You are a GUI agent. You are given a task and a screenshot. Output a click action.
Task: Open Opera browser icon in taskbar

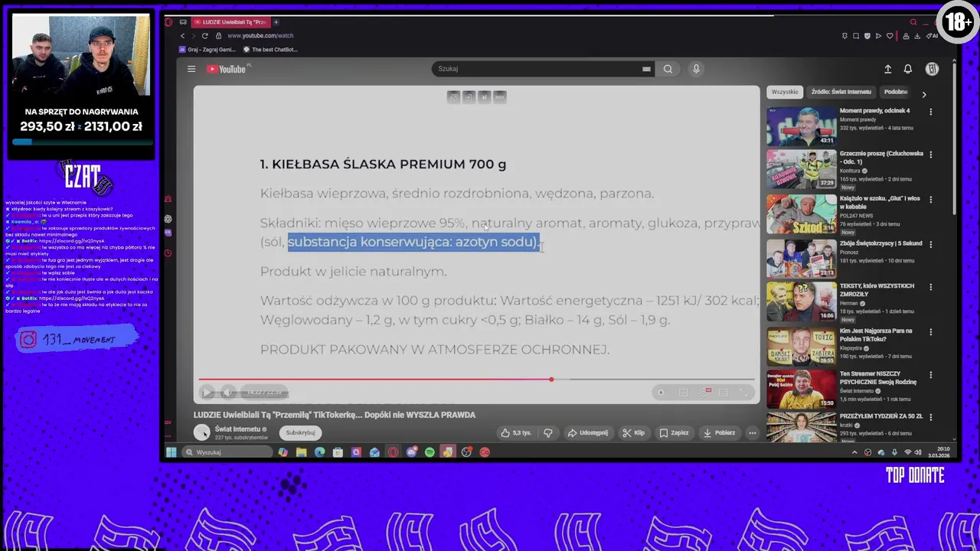tap(393, 452)
